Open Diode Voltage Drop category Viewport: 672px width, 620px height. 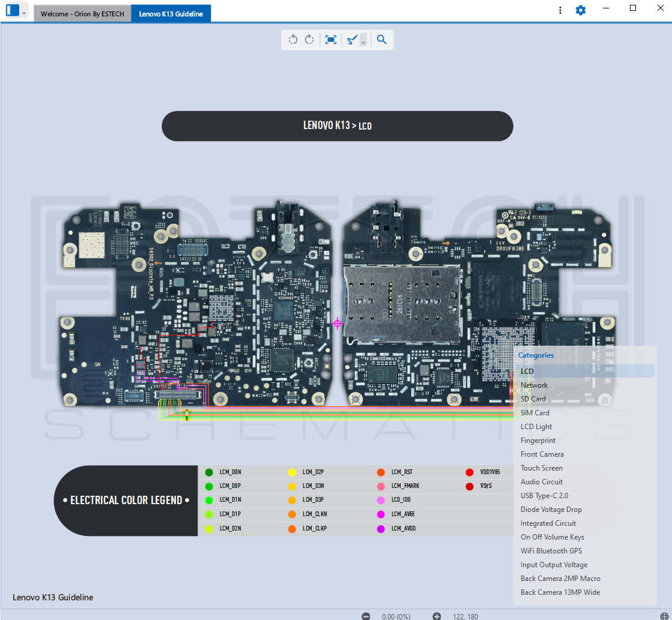point(585,510)
